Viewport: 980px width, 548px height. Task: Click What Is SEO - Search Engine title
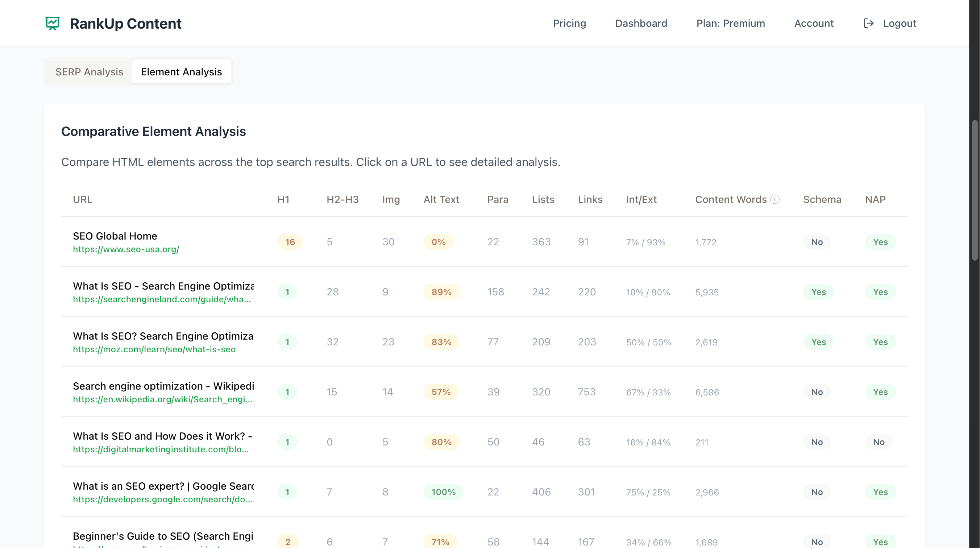(x=163, y=286)
